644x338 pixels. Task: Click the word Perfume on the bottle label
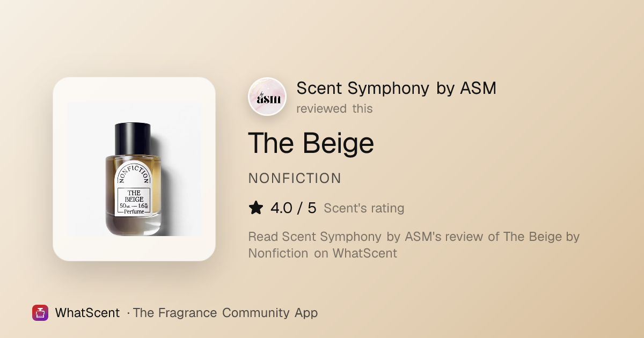point(134,212)
